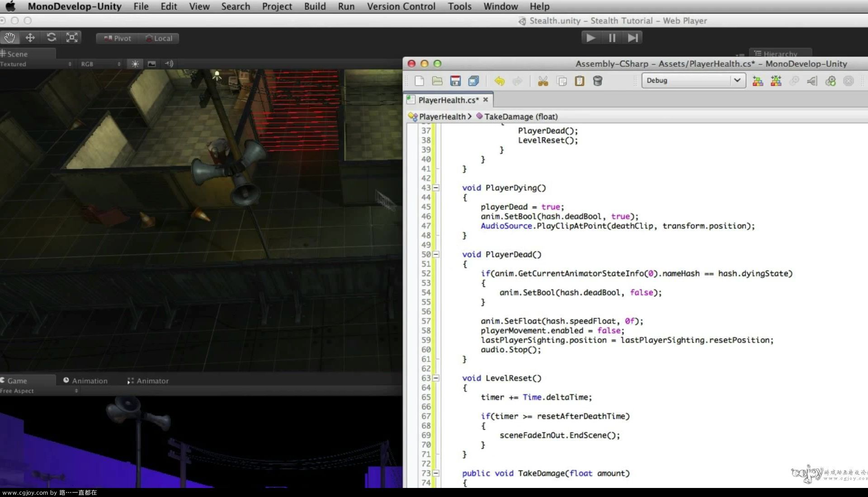The width and height of the screenshot is (868, 497).
Task: Open the Animation tab
Action: (85, 381)
